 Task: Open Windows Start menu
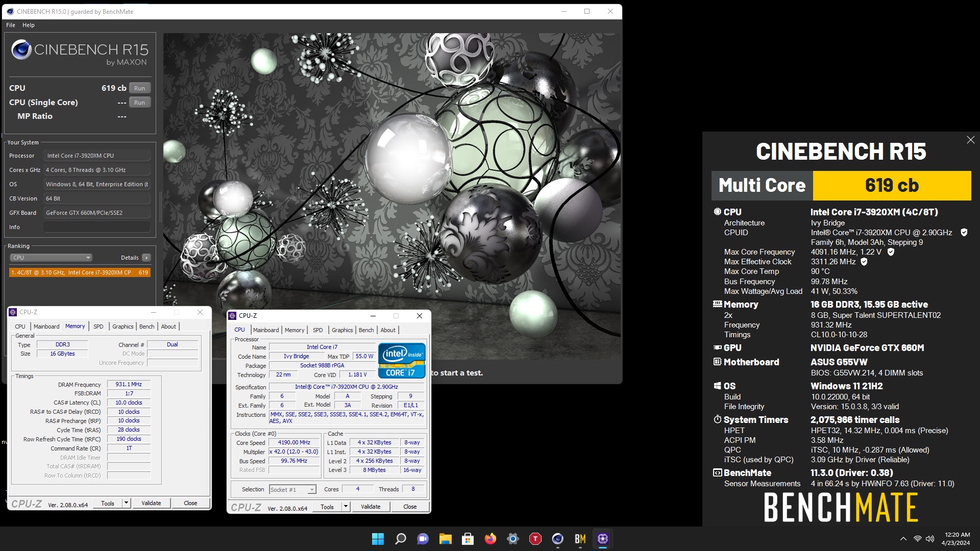[x=378, y=539]
